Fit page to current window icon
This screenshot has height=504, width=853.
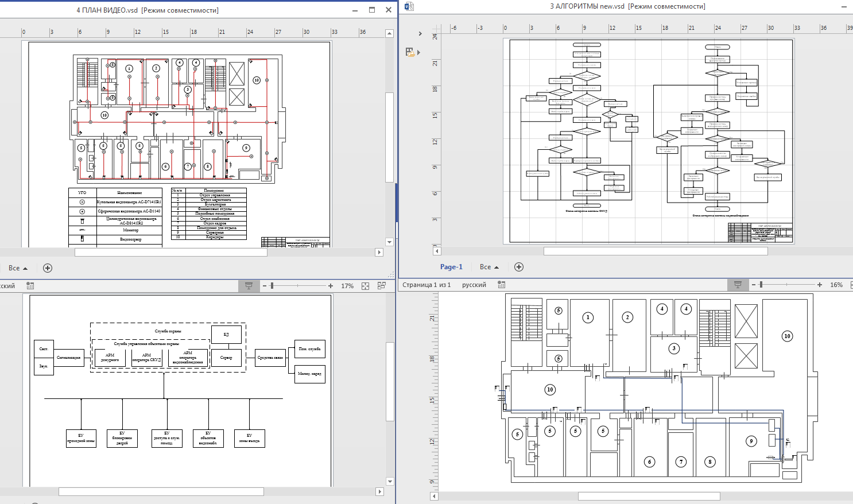click(x=365, y=286)
